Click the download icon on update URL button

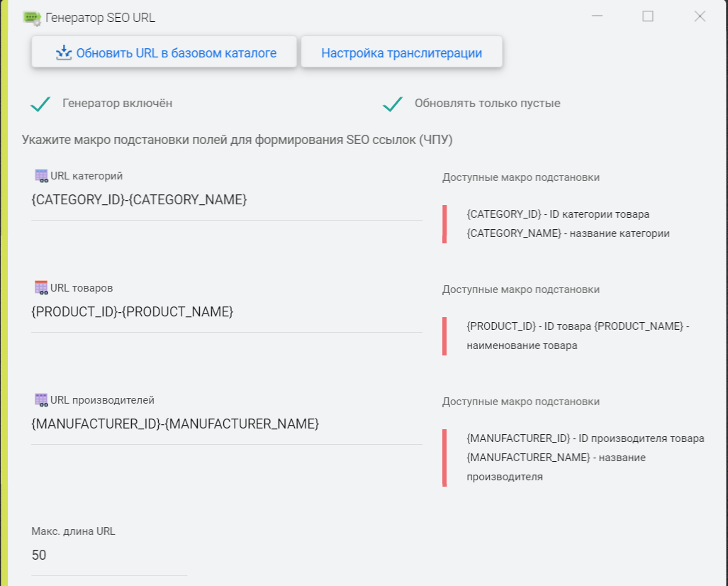point(64,53)
